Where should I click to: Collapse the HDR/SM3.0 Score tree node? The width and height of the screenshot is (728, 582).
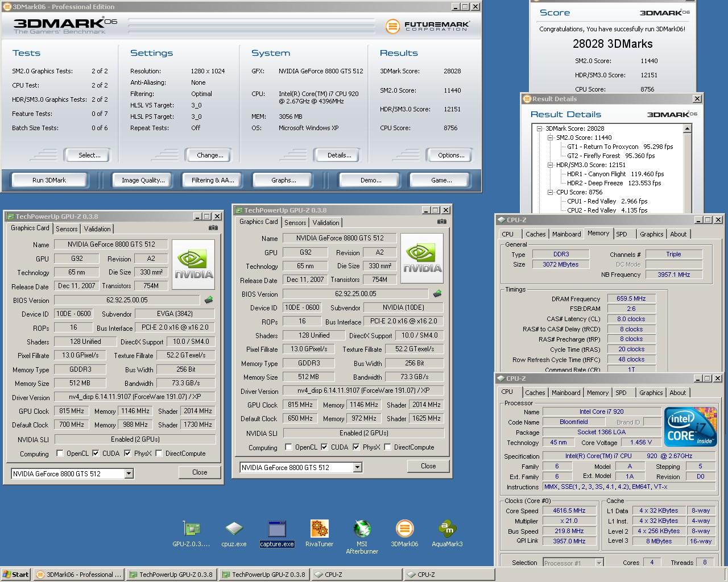point(550,165)
